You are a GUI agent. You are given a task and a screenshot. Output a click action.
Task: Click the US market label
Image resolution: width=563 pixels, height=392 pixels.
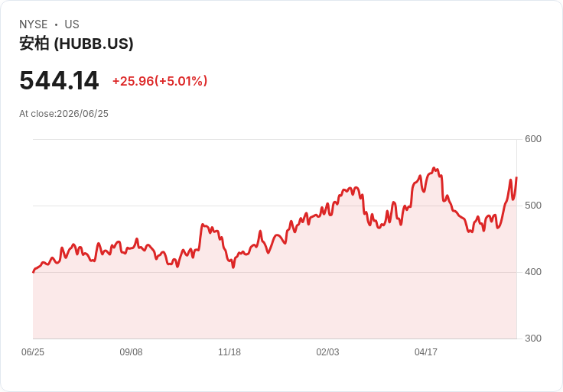click(72, 24)
